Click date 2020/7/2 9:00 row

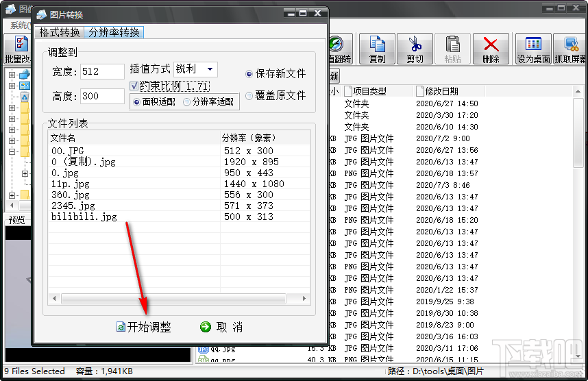tap(443, 138)
